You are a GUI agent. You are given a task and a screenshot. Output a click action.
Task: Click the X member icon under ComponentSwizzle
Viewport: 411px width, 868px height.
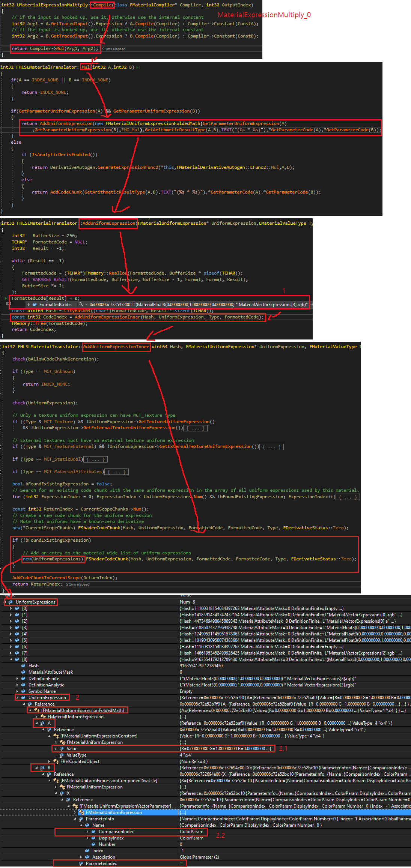pos(62,793)
